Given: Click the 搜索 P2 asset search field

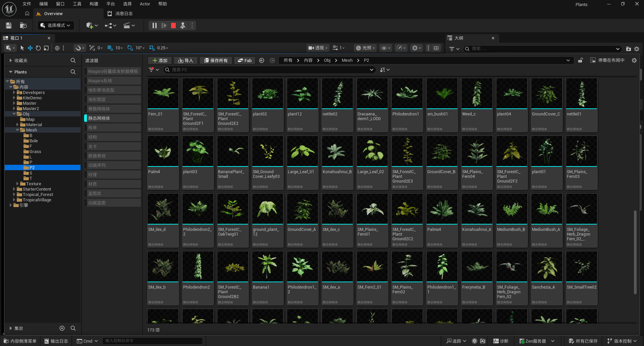Looking at the screenshot, I should click(x=269, y=70).
